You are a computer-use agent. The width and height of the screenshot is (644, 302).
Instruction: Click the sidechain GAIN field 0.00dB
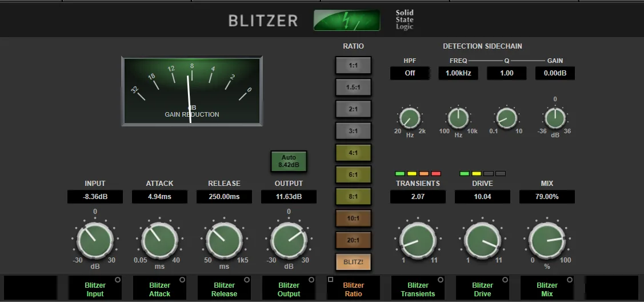(x=555, y=73)
